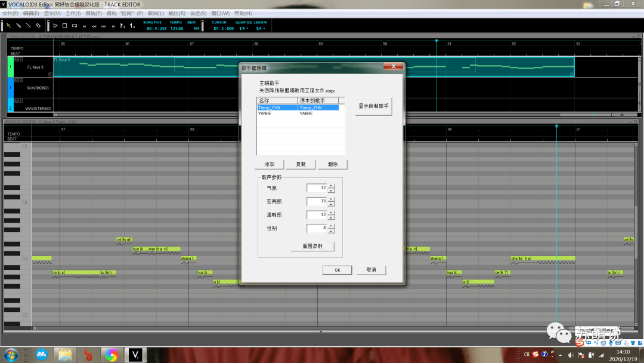The width and height of the screenshot is (644, 363).
Task: Open the 设定(S) menu
Action: click(x=198, y=14)
